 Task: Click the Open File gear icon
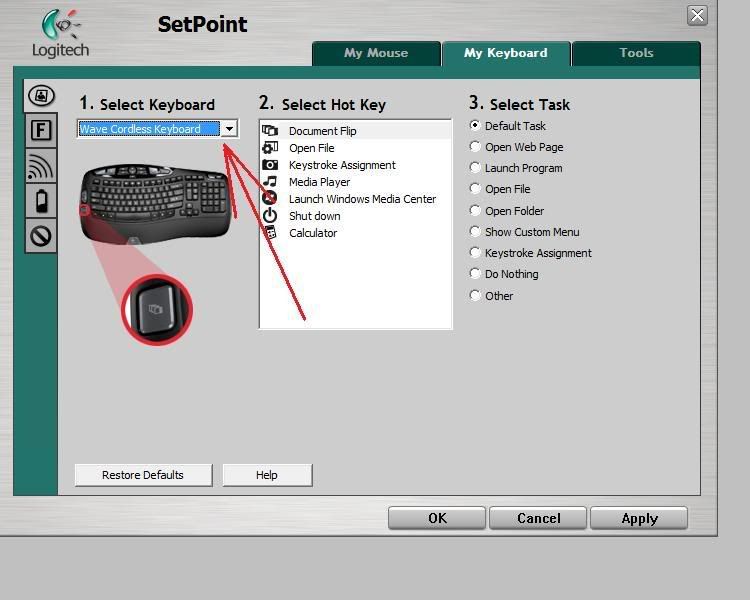[x=270, y=148]
